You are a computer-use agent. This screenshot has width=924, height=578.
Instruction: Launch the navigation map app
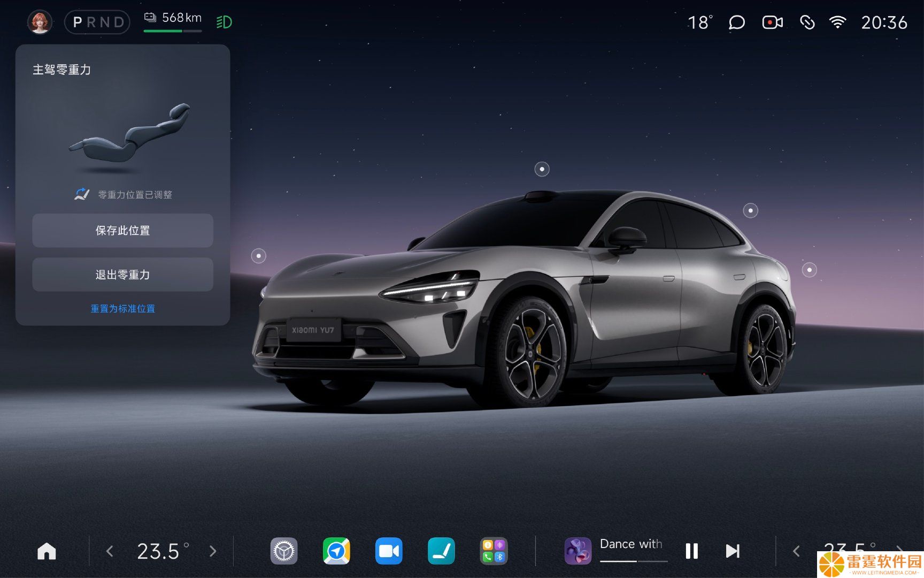(x=336, y=551)
